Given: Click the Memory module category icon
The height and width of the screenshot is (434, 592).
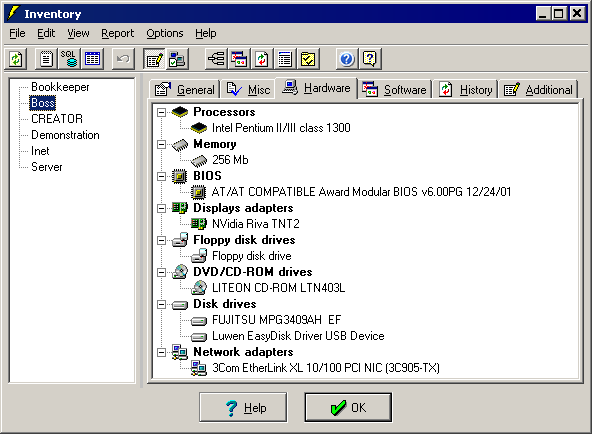Looking at the screenshot, I should tap(180, 144).
